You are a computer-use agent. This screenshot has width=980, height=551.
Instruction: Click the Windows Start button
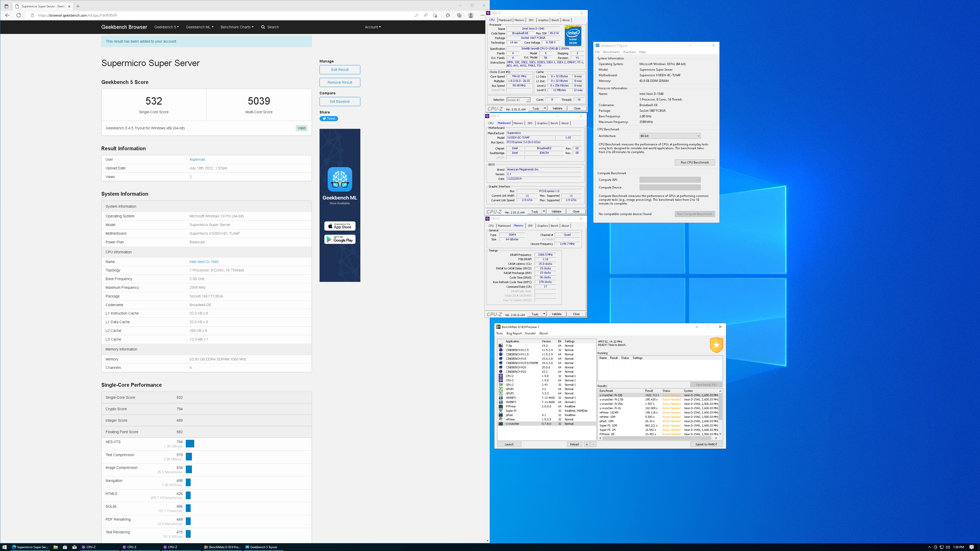point(5,547)
